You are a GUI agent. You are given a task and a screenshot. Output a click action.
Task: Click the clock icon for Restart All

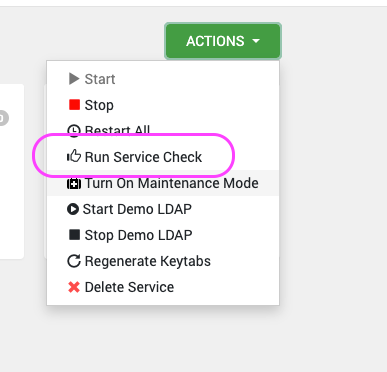pos(74,130)
